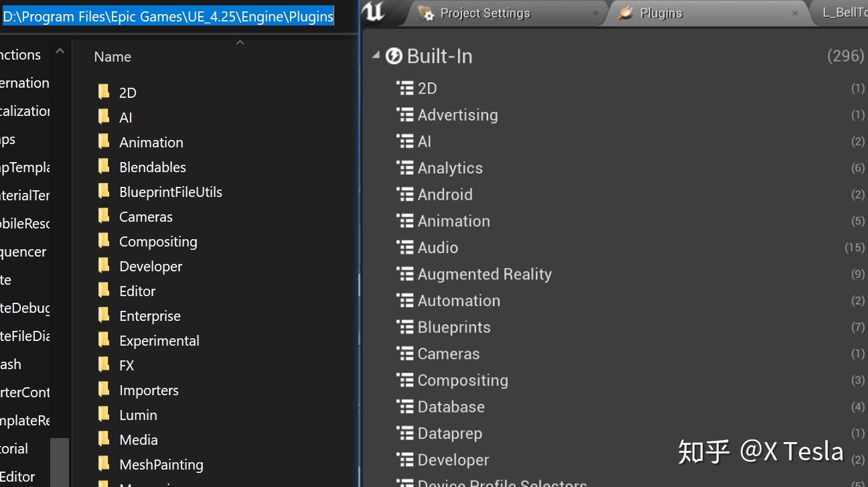The width and height of the screenshot is (868, 487).
Task: Click the MeshPainting folder icon
Action: 104,464
